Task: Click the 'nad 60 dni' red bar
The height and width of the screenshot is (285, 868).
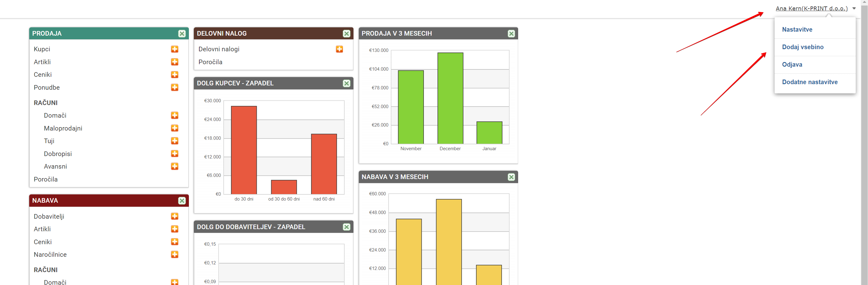Action: point(324,164)
